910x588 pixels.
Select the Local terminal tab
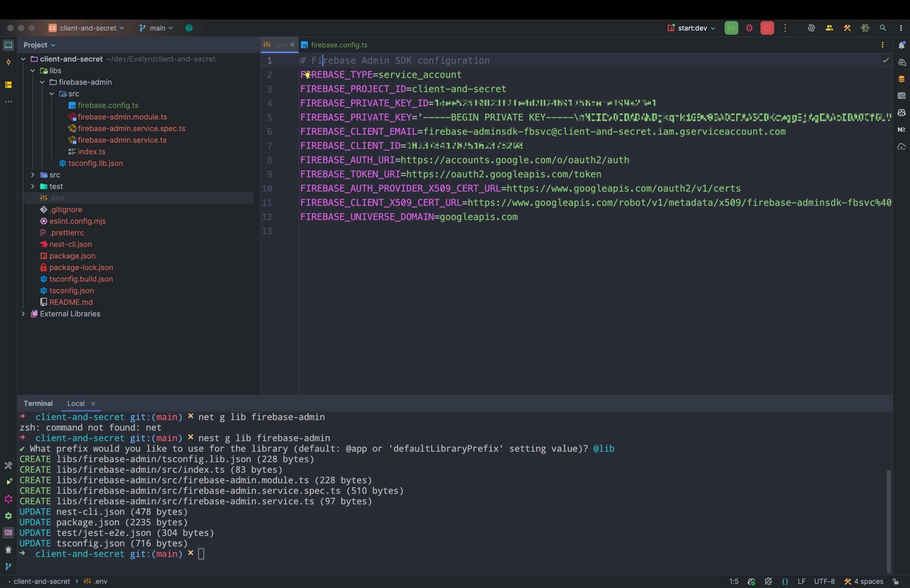[x=76, y=404]
